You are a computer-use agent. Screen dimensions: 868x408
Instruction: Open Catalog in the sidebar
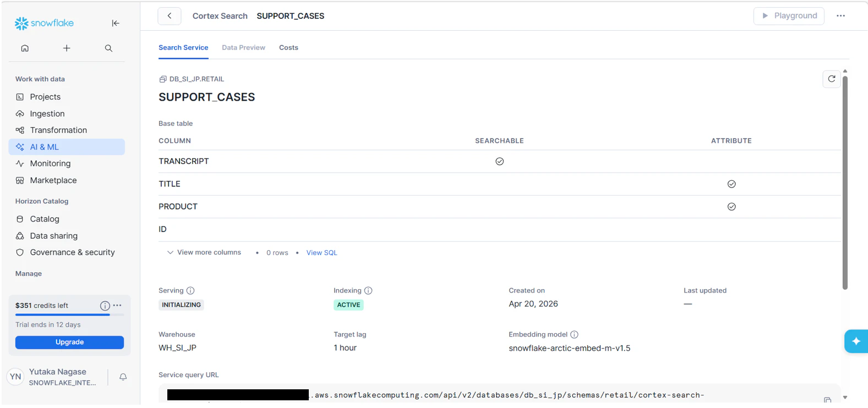point(67,219)
